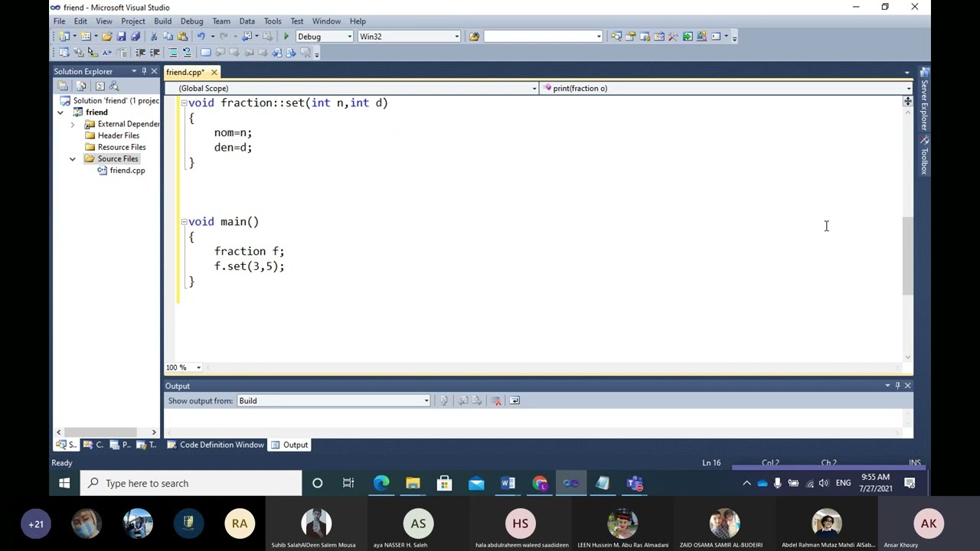Switch to Code Definition Window tab
The image size is (980, 551).
215,445
